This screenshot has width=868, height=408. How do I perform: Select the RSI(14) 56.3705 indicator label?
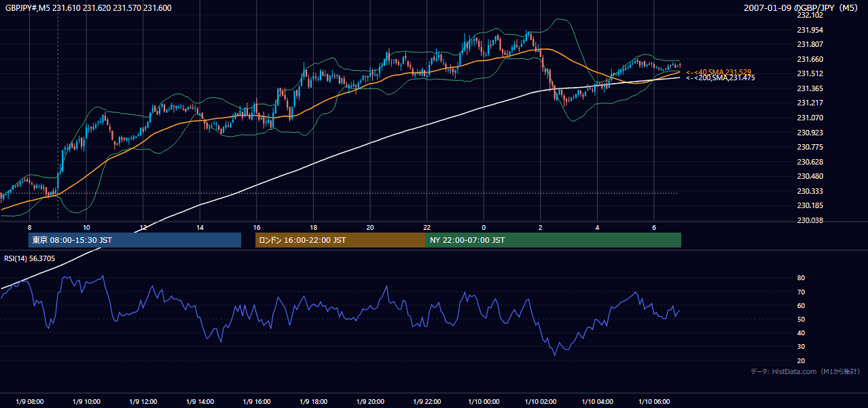click(30, 258)
